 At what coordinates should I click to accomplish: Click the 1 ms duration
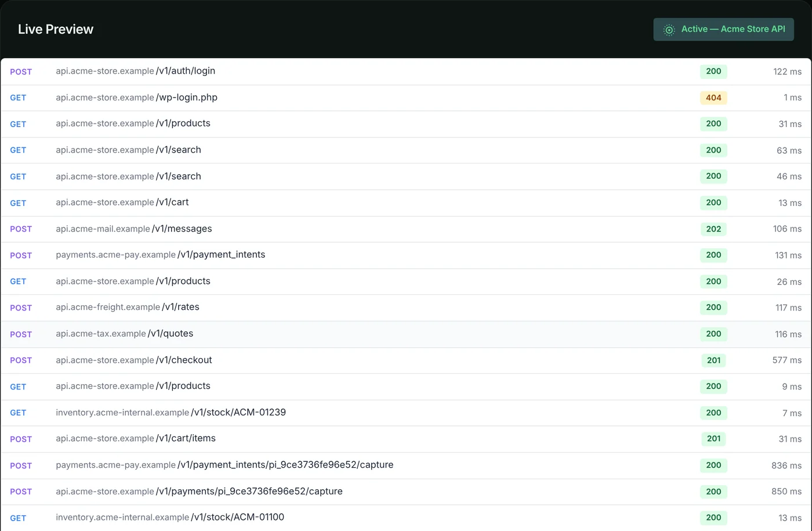coord(793,97)
